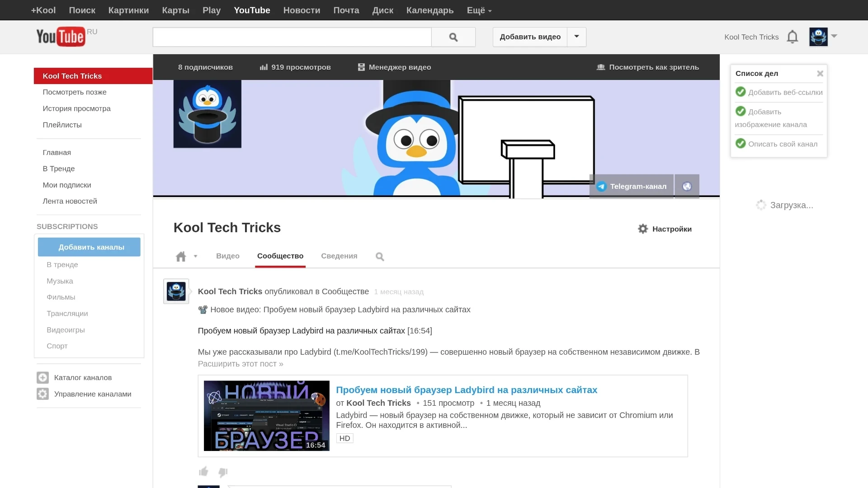Switch to the Сведения tab
This screenshot has width=868, height=488.
click(339, 256)
